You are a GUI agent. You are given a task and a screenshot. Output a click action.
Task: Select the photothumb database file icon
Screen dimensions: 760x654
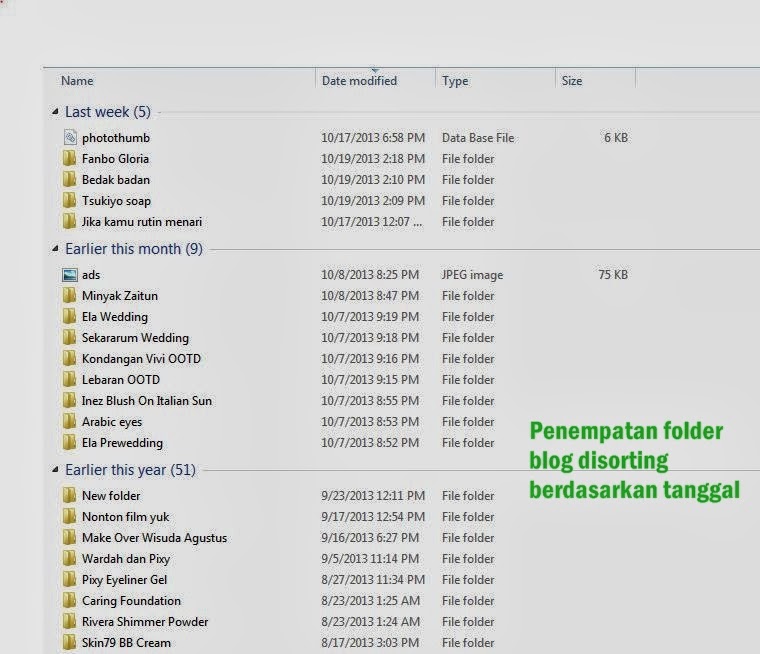click(x=69, y=138)
